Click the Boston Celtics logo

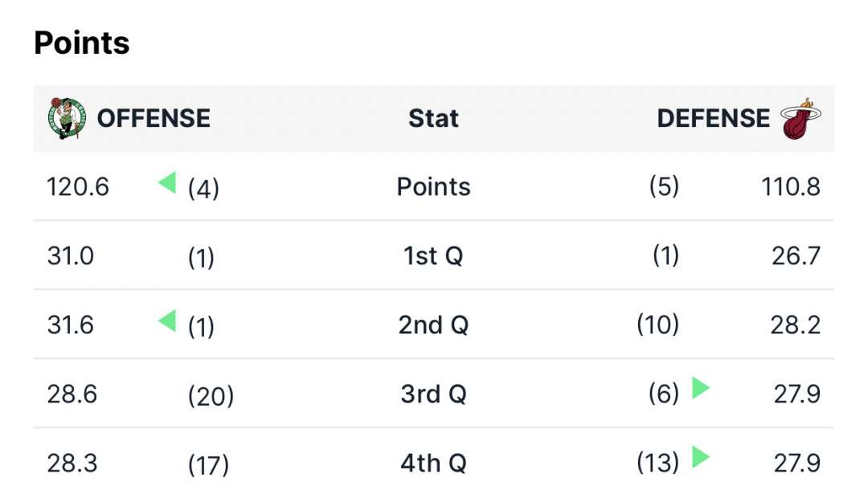point(67,118)
